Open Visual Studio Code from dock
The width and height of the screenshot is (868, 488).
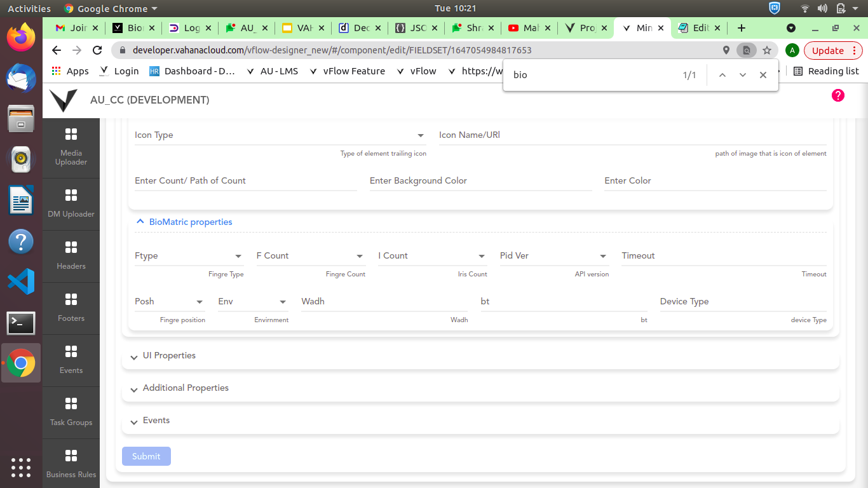[x=21, y=281]
